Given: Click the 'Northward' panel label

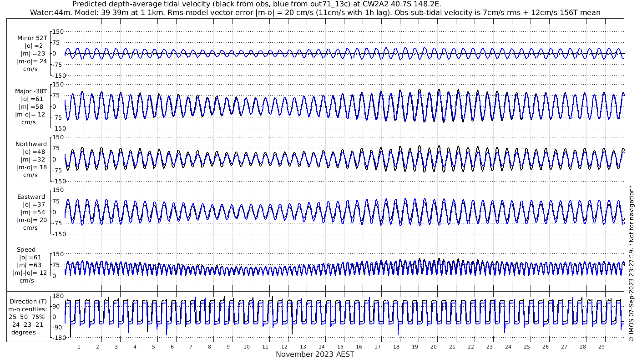Looking at the screenshot, I should coord(31,144).
